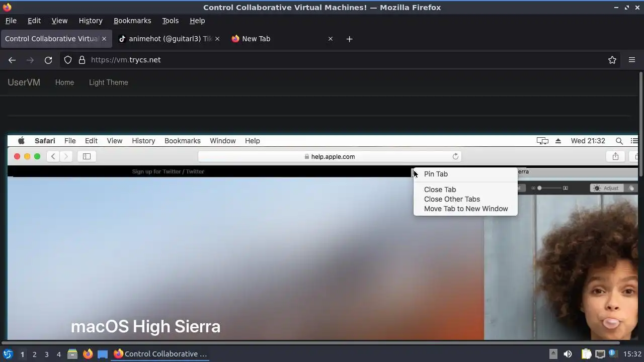The image size is (644, 362).
Task: Switch to workspace 2 in taskbar
Action: [34, 354]
